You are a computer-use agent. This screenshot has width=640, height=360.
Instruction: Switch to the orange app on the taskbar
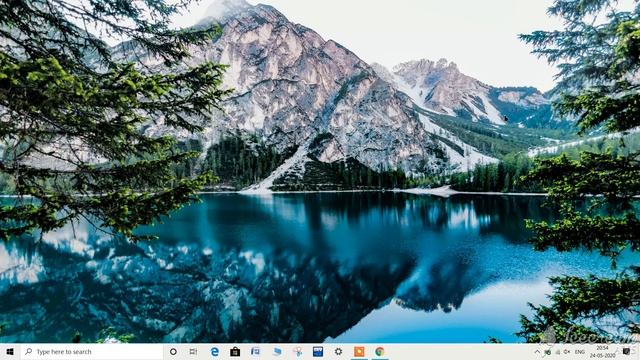click(x=359, y=351)
